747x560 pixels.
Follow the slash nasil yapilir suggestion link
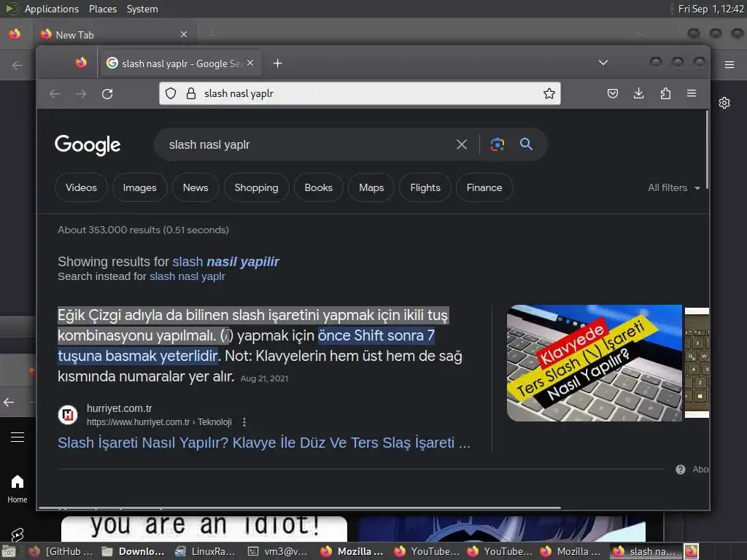(226, 262)
